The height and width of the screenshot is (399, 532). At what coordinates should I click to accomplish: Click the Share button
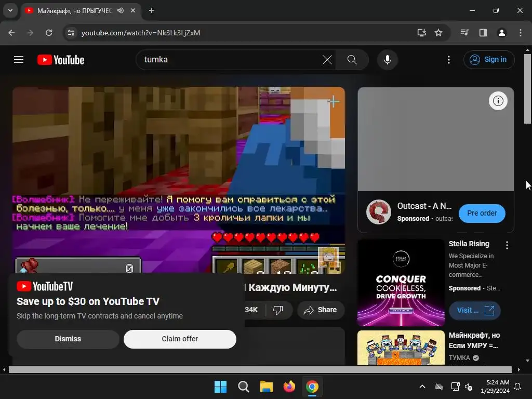point(321,310)
